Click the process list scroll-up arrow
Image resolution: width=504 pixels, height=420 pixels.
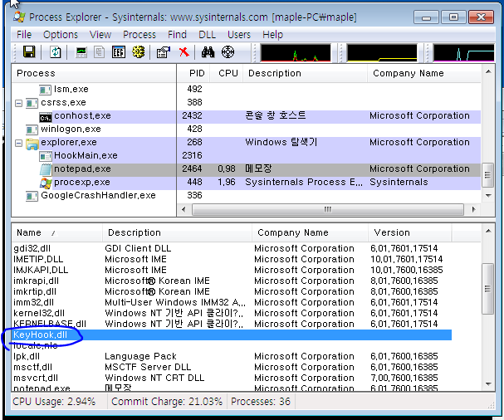pos(488,71)
